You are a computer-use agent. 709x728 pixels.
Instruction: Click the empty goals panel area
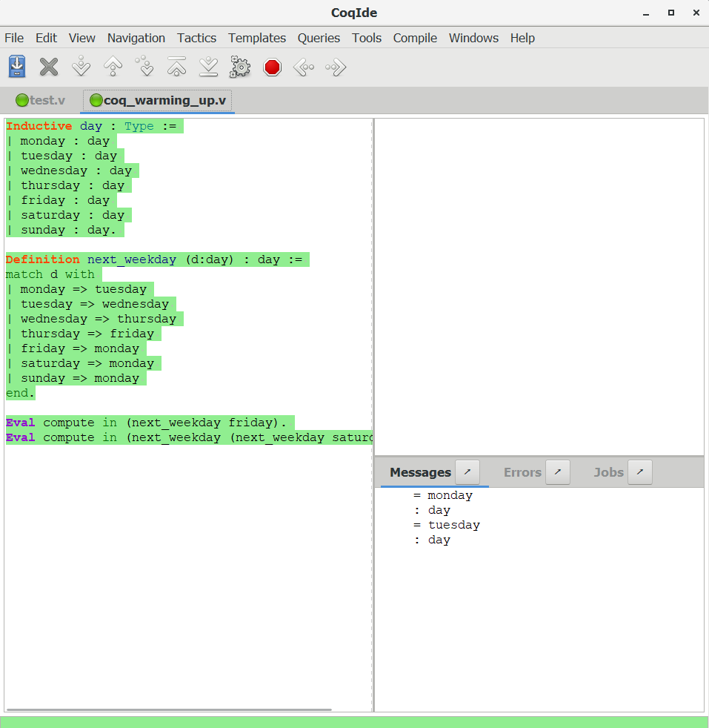(539, 286)
